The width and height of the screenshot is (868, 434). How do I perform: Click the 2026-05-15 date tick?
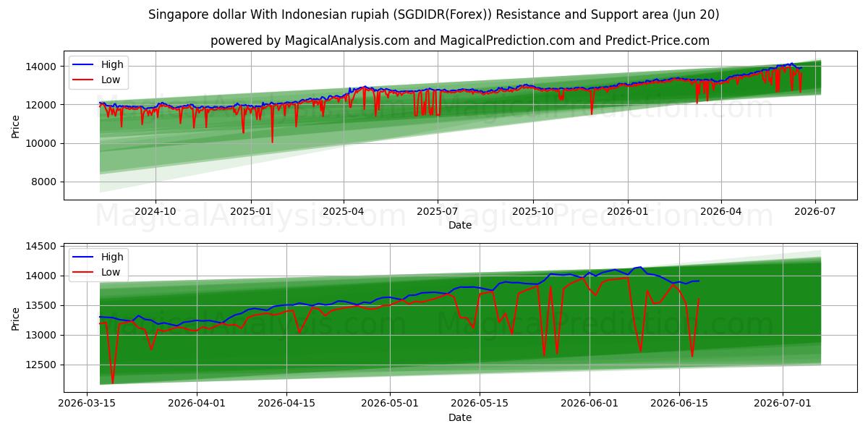coord(480,403)
